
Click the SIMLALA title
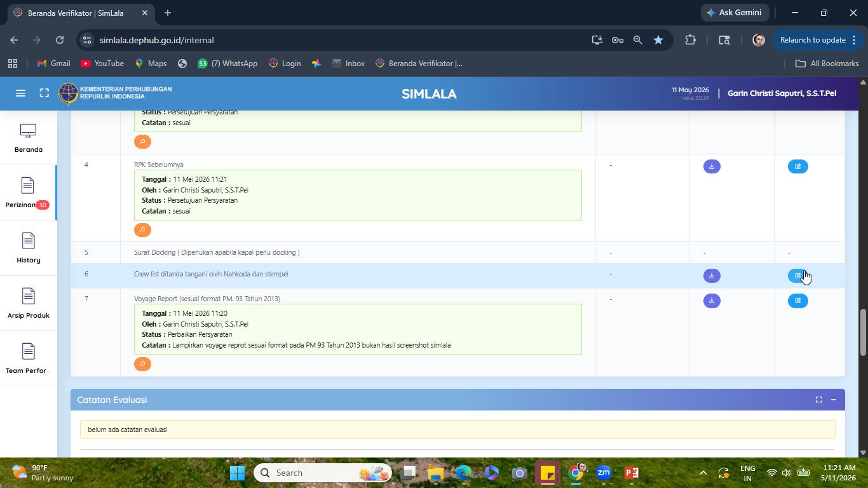[x=429, y=94]
